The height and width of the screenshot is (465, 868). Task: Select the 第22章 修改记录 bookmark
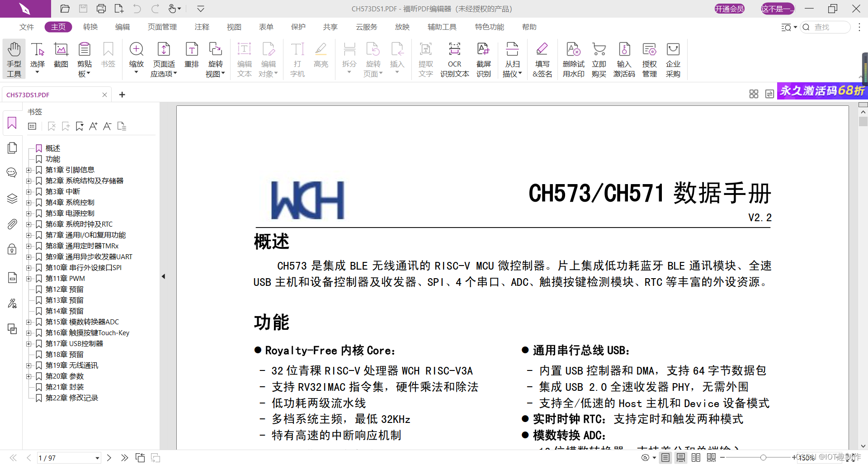72,398
